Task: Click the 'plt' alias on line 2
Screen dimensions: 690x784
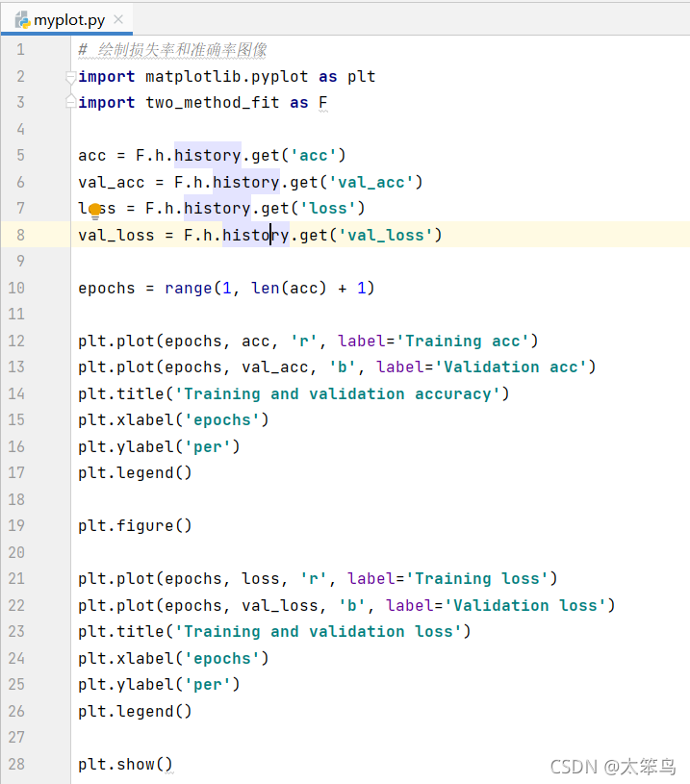Action: coord(361,77)
